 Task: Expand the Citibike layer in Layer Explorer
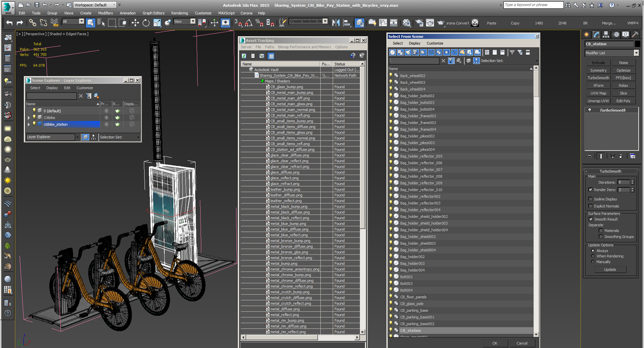(29, 118)
